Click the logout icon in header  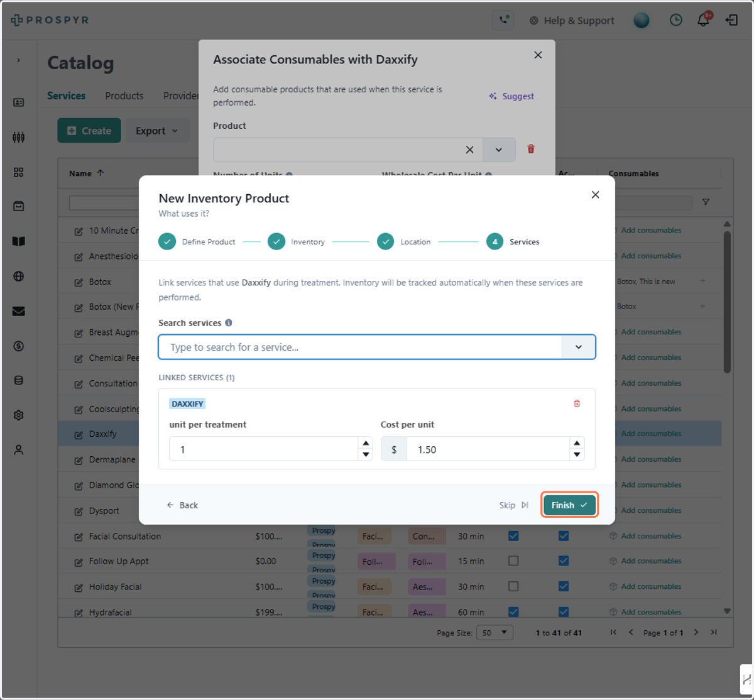coord(731,20)
